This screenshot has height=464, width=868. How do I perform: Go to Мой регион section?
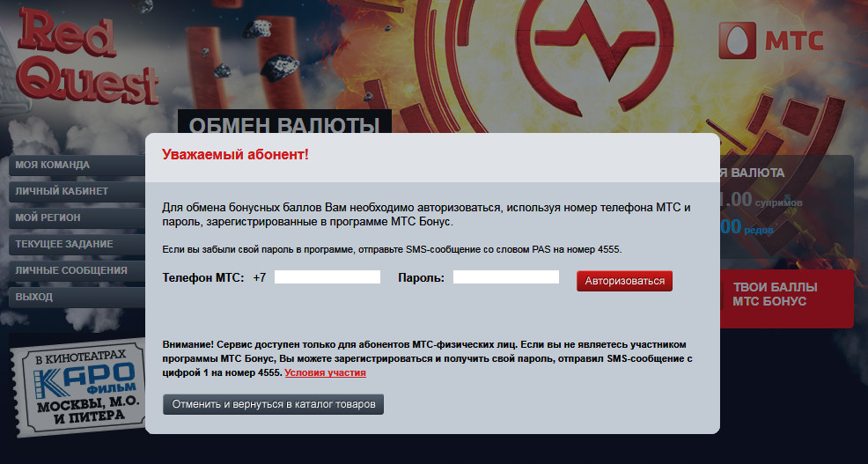pyautogui.click(x=77, y=217)
